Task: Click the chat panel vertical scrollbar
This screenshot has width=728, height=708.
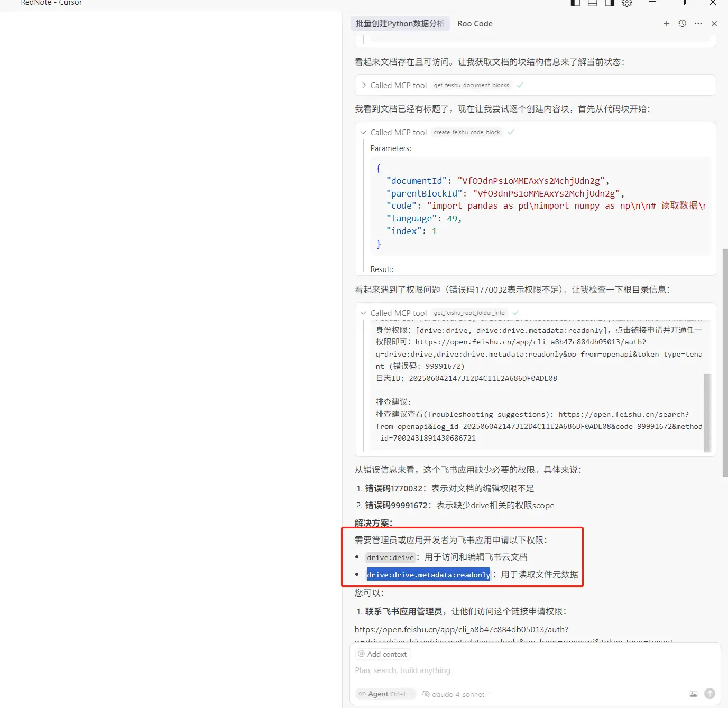Action: [725, 362]
